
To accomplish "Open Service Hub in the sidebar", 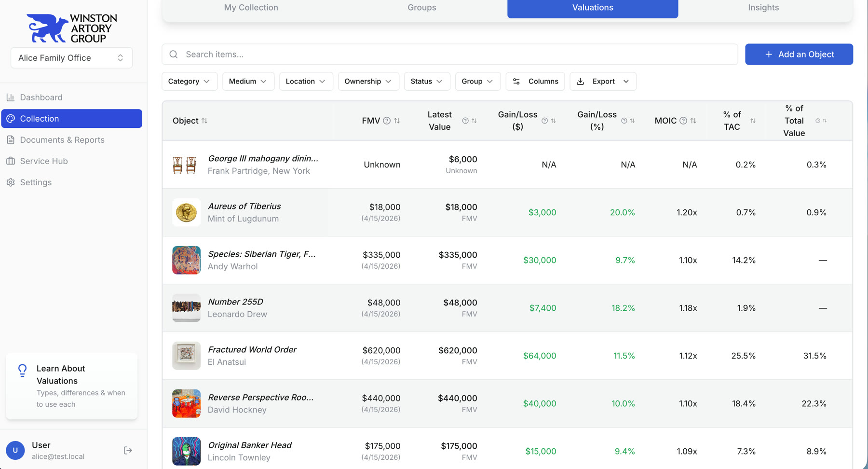I will point(71,161).
